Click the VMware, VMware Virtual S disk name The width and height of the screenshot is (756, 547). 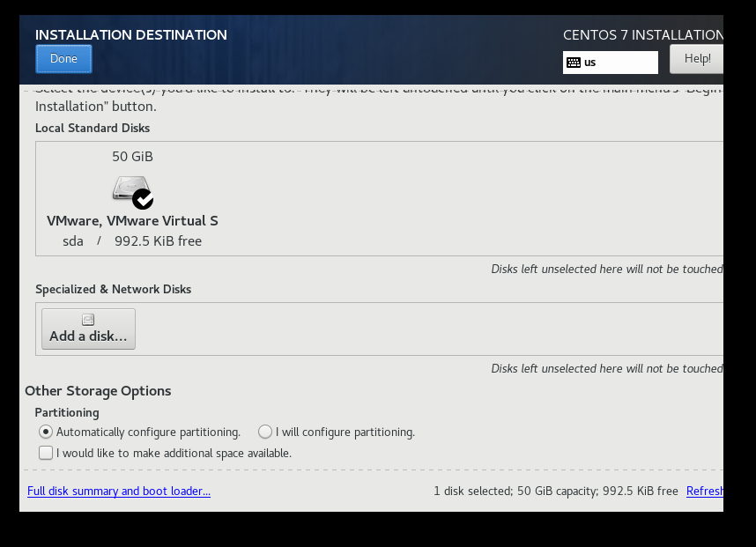point(132,221)
